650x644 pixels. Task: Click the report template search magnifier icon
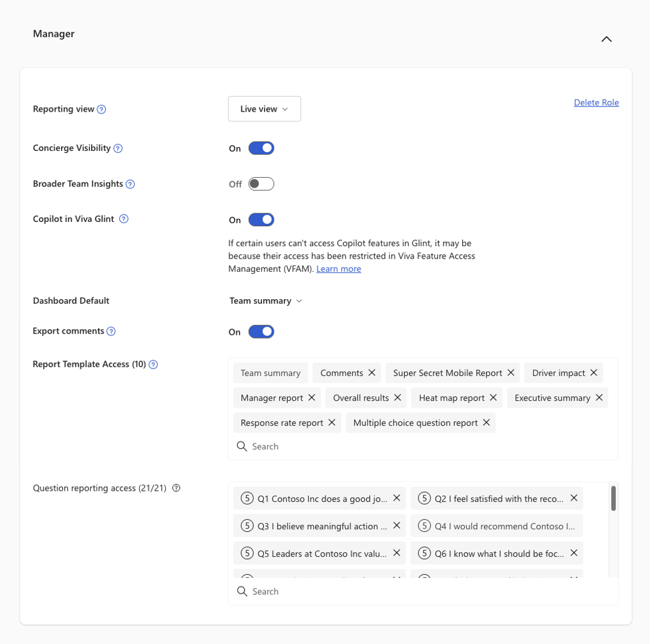coord(241,446)
